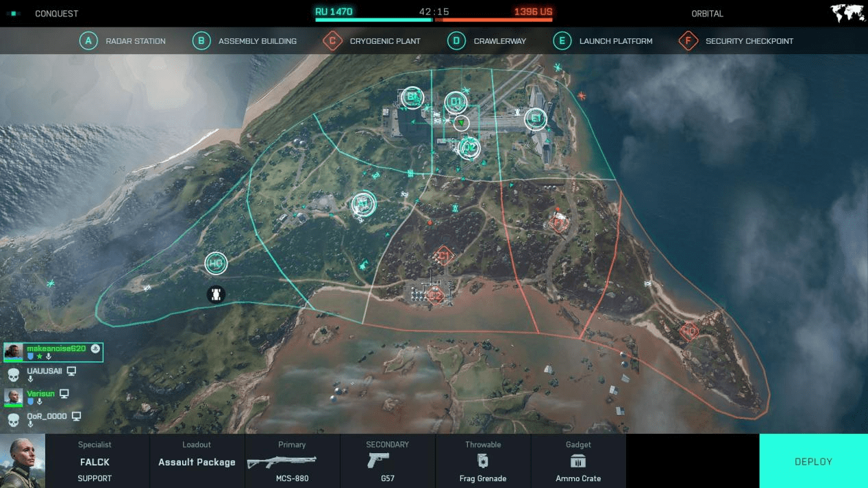Open the world map icon

pos(847,13)
